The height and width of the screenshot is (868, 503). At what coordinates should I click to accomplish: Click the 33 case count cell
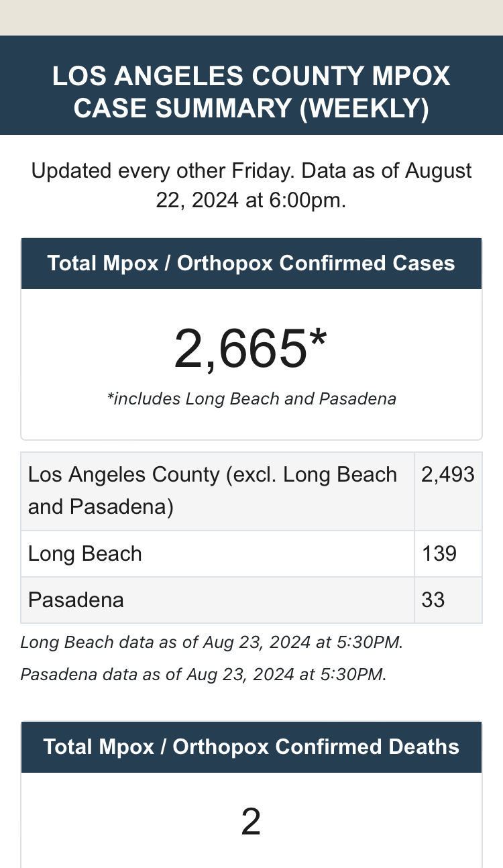coord(433,600)
